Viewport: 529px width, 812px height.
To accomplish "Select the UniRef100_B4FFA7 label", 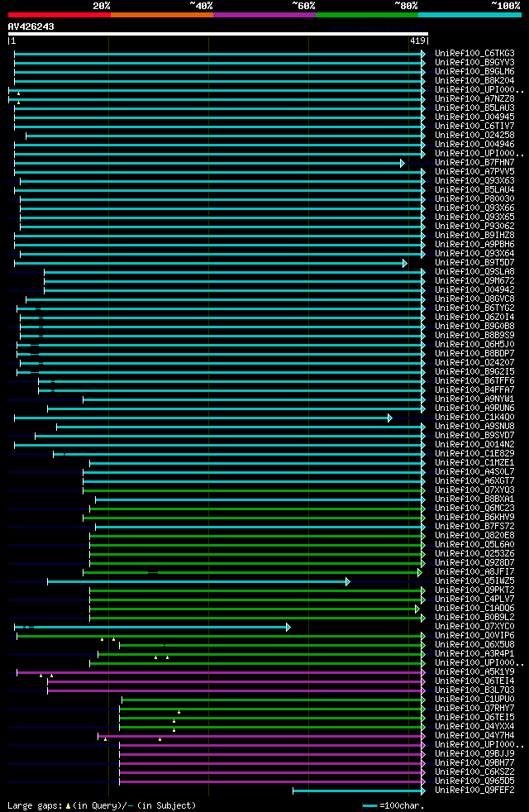I will tap(474, 390).
